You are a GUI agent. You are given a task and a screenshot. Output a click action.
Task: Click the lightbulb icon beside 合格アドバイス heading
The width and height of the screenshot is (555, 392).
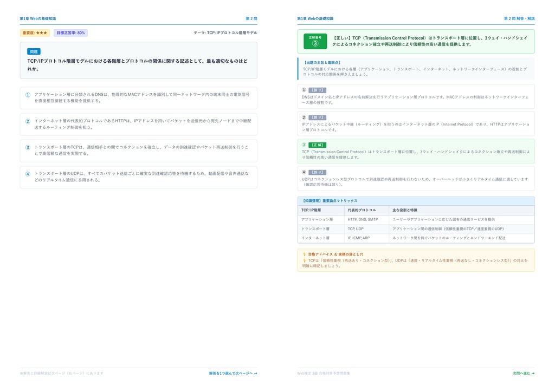click(x=305, y=254)
